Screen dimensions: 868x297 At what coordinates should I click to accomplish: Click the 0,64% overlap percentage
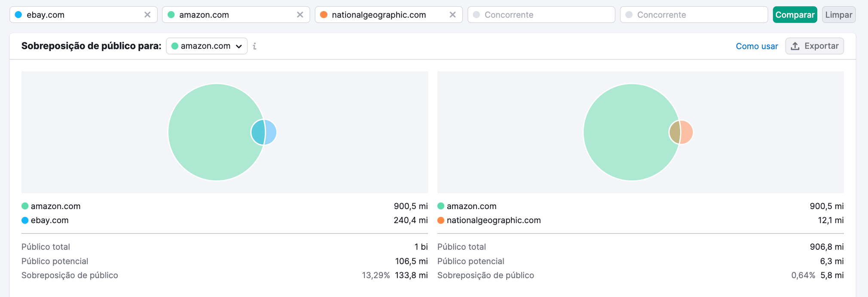tap(803, 275)
